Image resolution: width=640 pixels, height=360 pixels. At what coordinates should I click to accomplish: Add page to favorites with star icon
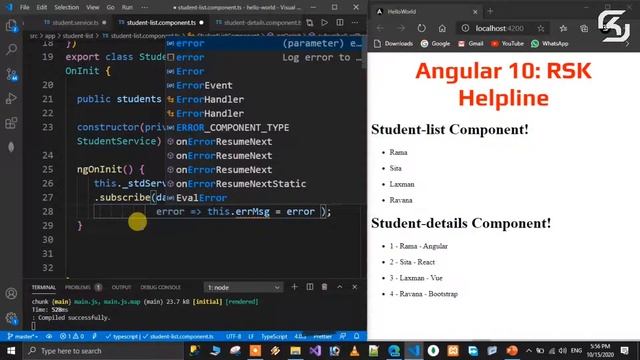coord(540,28)
